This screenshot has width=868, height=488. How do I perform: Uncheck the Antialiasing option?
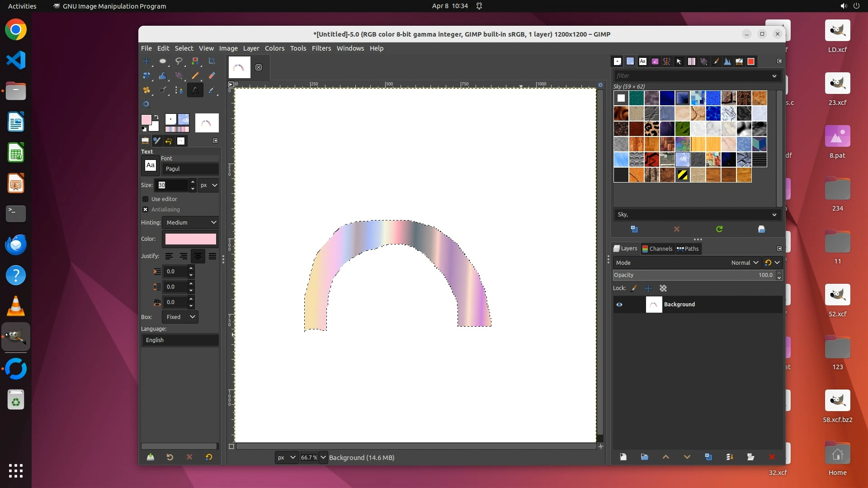point(146,209)
